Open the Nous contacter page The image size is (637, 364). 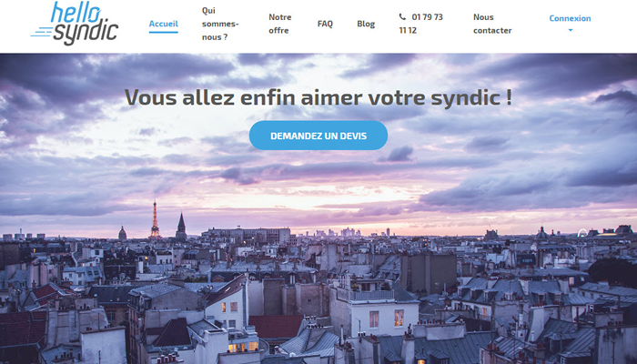click(492, 24)
